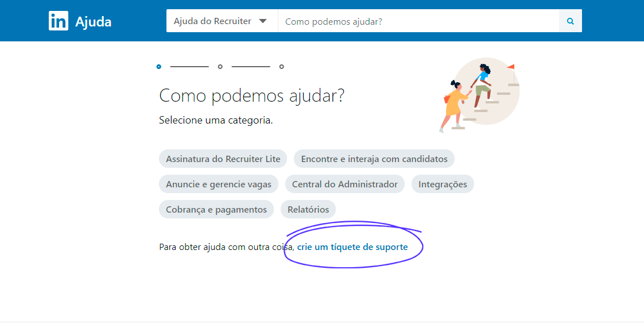The height and width of the screenshot is (327, 644).
Task: Click the LinkedIn logo icon
Action: 59,21
